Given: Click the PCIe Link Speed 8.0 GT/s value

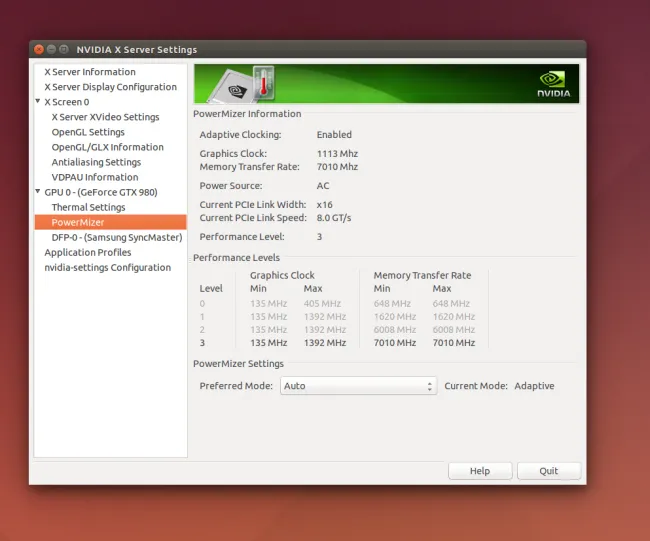Looking at the screenshot, I should (334, 218).
